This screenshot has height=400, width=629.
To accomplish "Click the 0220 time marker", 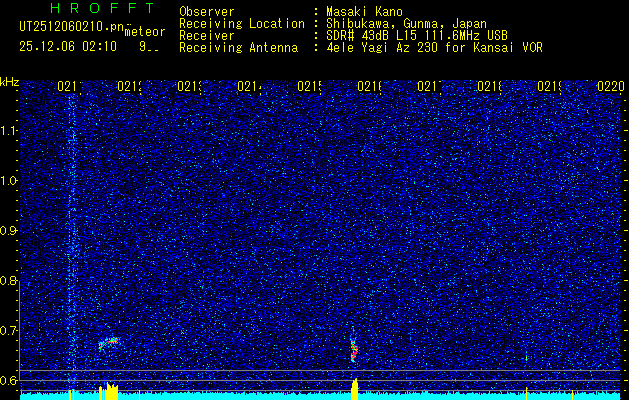I will (x=611, y=87).
